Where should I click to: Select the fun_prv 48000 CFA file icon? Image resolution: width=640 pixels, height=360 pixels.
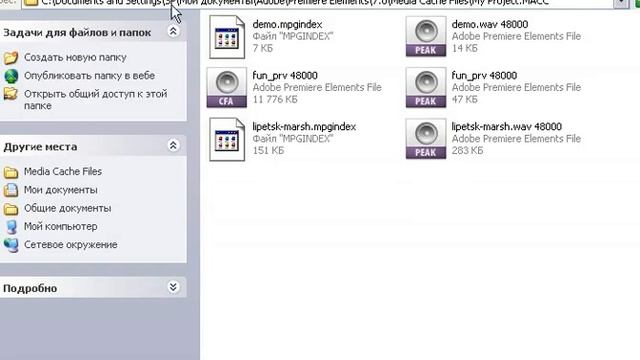[x=227, y=88]
